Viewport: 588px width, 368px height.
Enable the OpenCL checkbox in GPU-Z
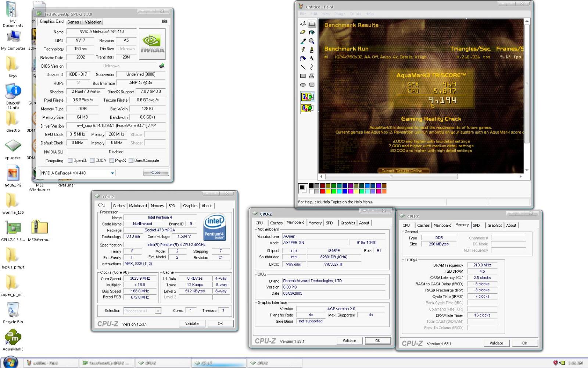point(70,160)
